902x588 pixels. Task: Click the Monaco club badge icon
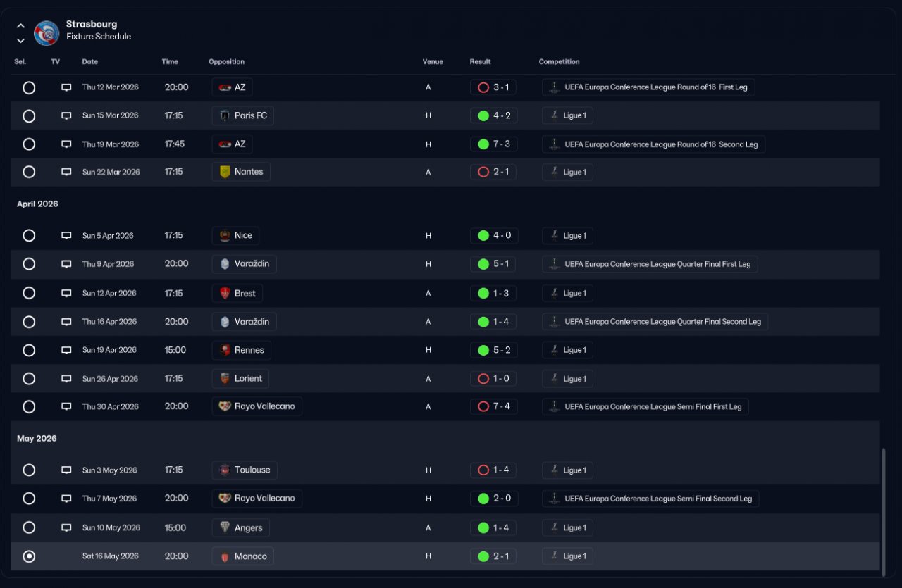coord(225,556)
